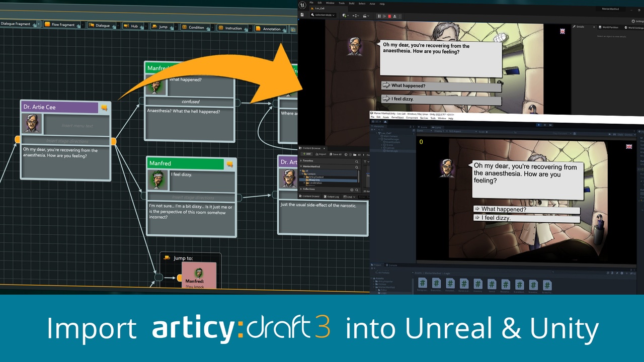644x362 pixels.
Task: Click speech bubble icon on lower Manfred node
Action: pyautogui.click(x=229, y=164)
